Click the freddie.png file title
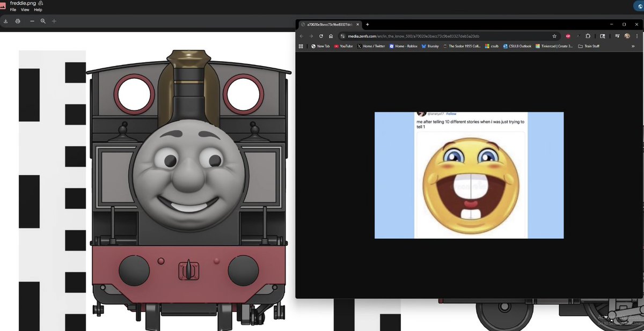Screen dimensions: 644x331 pos(23,3)
